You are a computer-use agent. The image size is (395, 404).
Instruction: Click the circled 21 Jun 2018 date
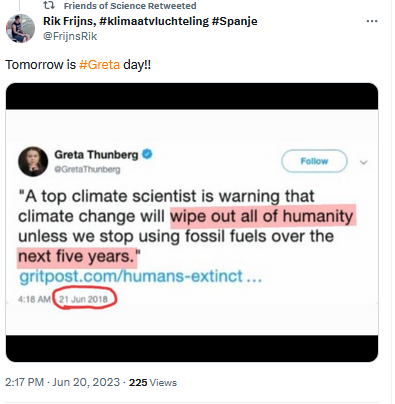coord(84,299)
